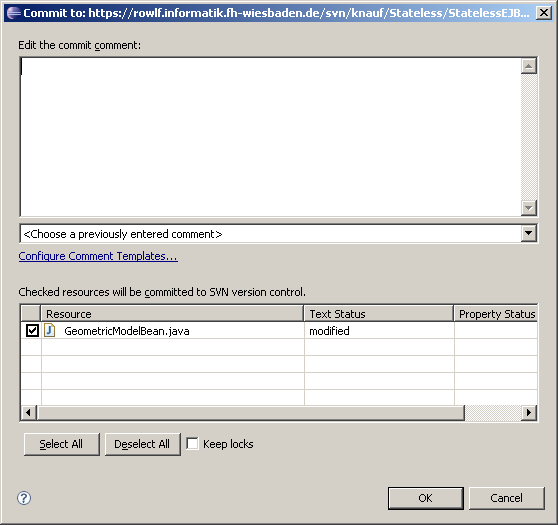
Task: Click the Select All button
Action: [x=62, y=444]
